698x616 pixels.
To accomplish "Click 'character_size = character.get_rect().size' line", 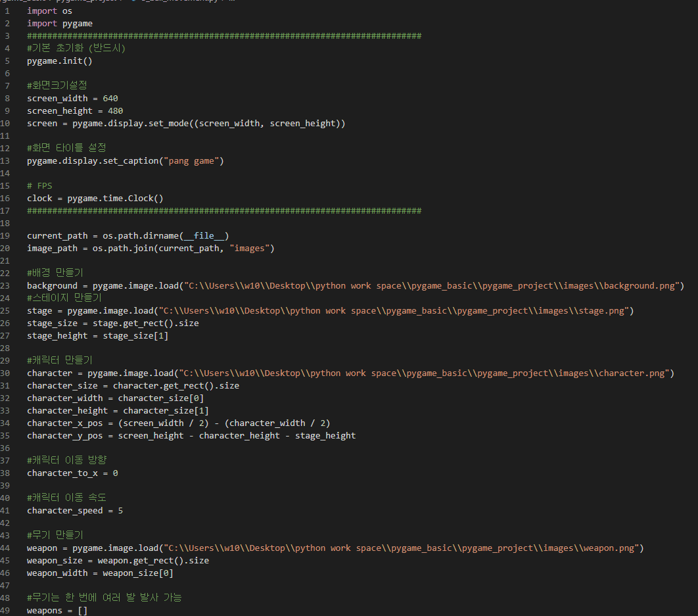I will coord(133,385).
